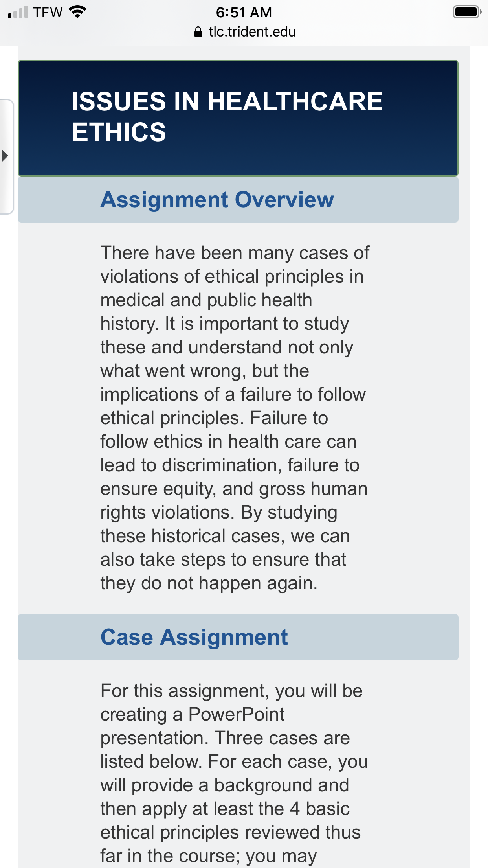This screenshot has height=868, width=488.
Task: Tap the lock icon beside URL
Action: pos(198,32)
